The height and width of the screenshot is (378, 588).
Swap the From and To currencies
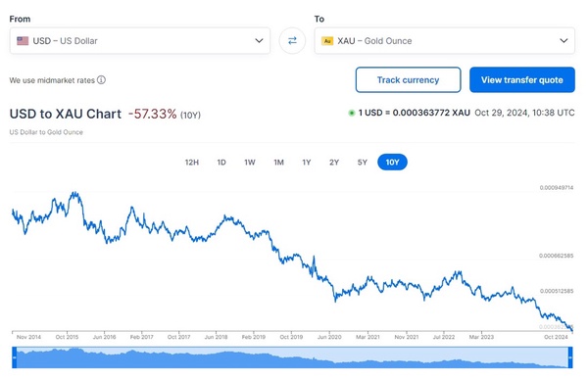pyautogui.click(x=292, y=40)
